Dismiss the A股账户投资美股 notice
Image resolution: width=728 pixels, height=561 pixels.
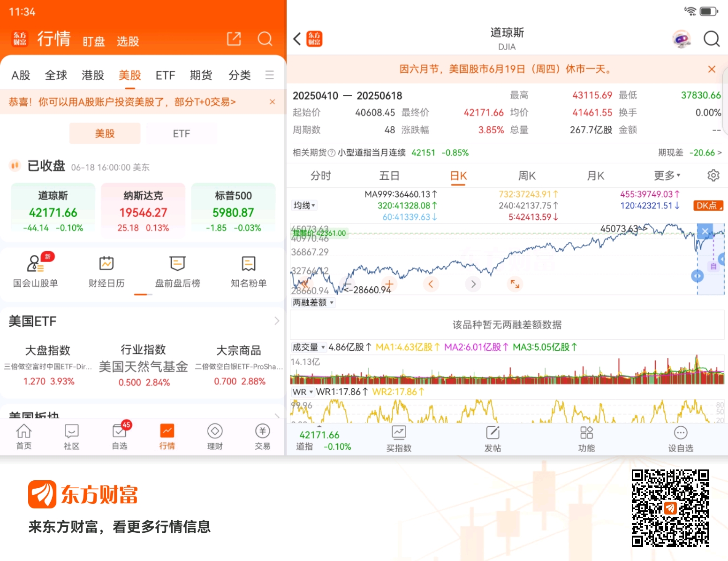[x=272, y=102]
